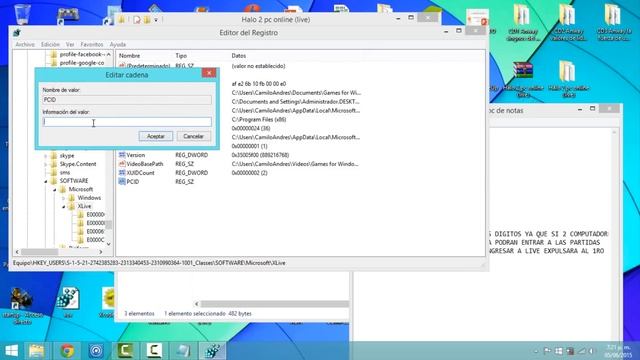Click the registry path in the status bar
This screenshot has height=360, width=640.
[x=149, y=263]
